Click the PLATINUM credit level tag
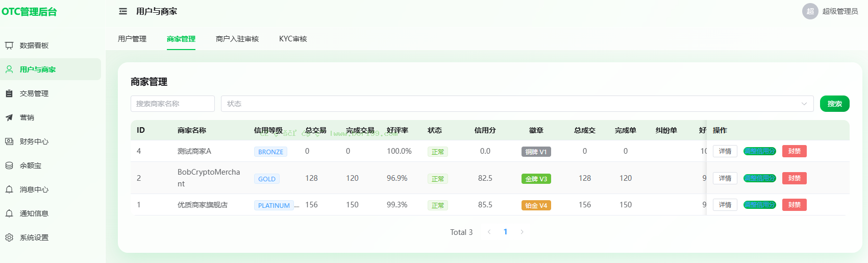The width and height of the screenshot is (868, 263). click(x=274, y=205)
